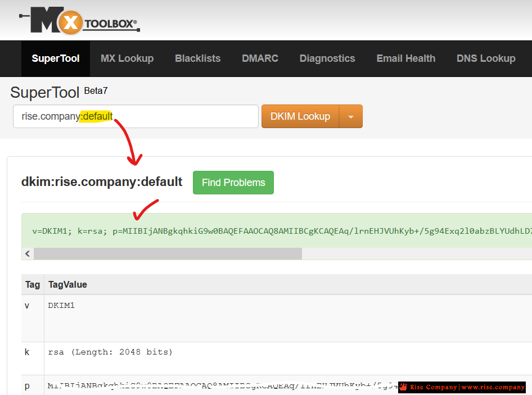Viewport: 532px width, 395px height.
Task: Click the SuperTool domain input field
Action: click(x=136, y=116)
